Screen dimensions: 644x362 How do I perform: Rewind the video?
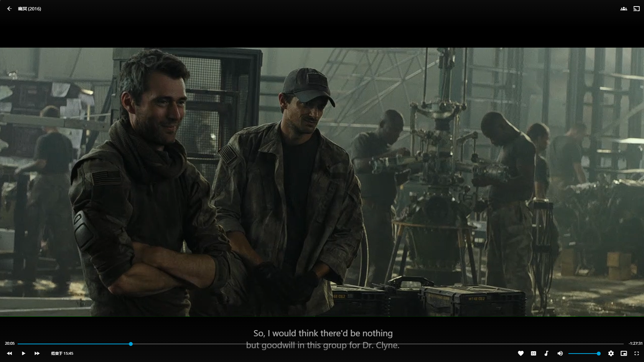(x=10, y=353)
